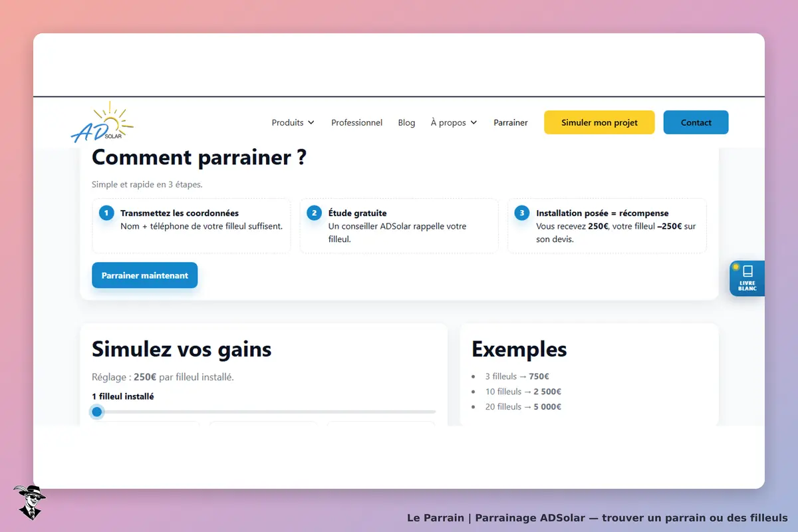The height and width of the screenshot is (532, 798).
Task: Open the Parrainer nav link
Action: click(511, 122)
